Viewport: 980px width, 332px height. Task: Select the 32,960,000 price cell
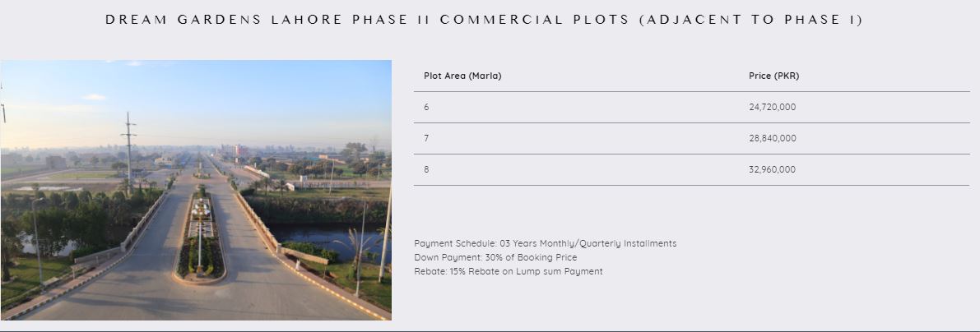(x=772, y=169)
